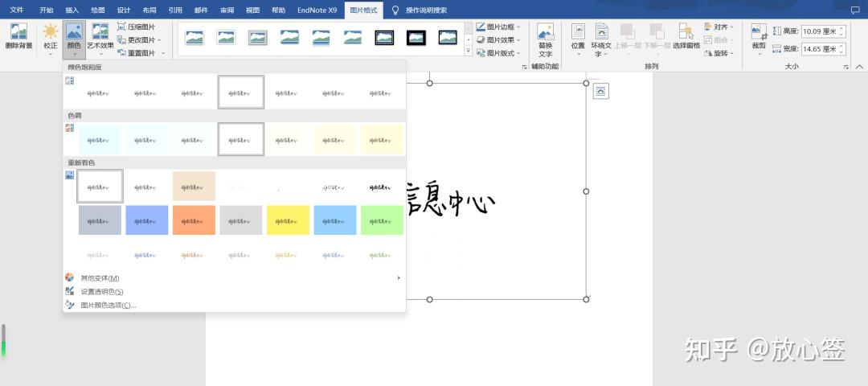Image resolution: width=868 pixels, height=386 pixels.
Task: Pick the coolest cyan color tone swatch
Action: pyautogui.click(x=100, y=139)
